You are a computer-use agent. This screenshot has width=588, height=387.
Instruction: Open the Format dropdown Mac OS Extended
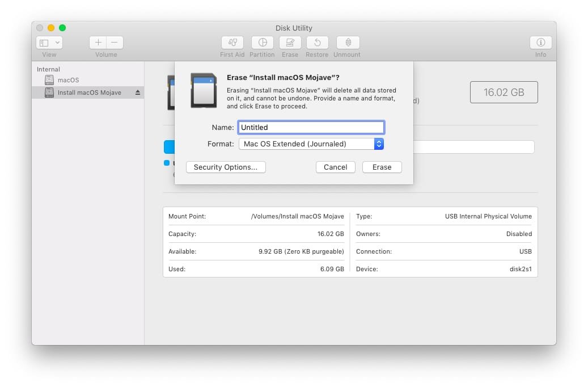(311, 144)
